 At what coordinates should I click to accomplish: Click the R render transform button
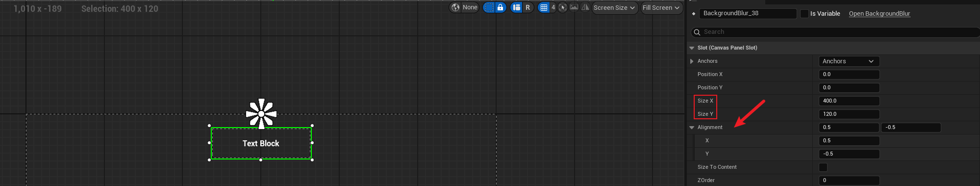528,7
